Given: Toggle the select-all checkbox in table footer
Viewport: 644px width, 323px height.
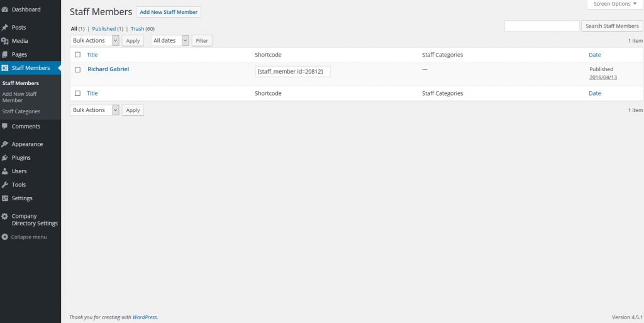Looking at the screenshot, I should 77,93.
